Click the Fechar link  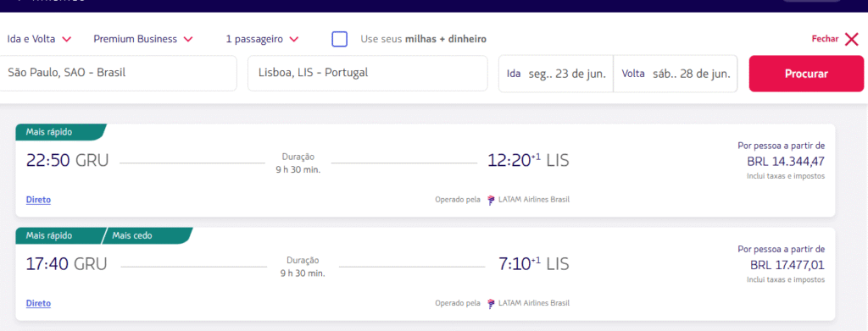[x=825, y=39]
